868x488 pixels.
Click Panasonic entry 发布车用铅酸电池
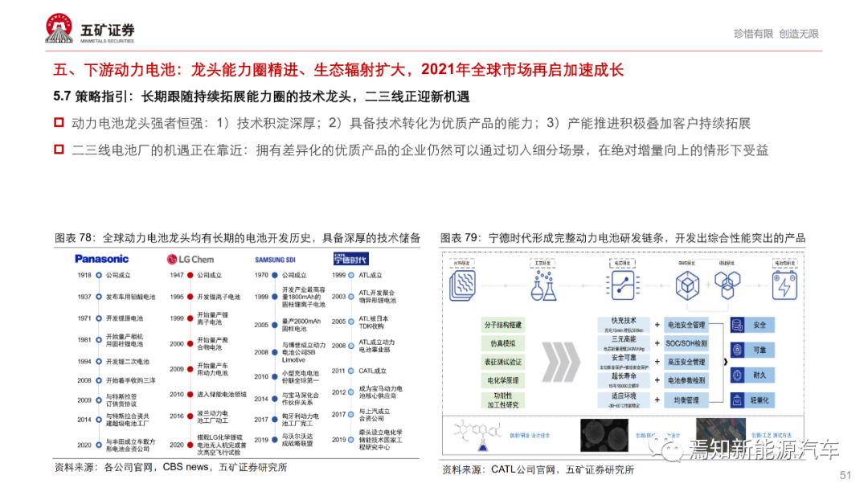(131, 297)
